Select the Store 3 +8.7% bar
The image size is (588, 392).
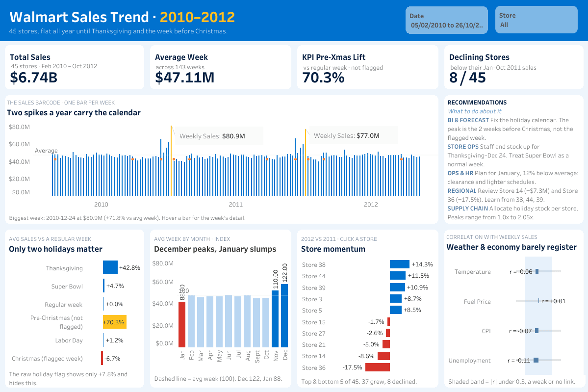pyautogui.click(x=396, y=299)
